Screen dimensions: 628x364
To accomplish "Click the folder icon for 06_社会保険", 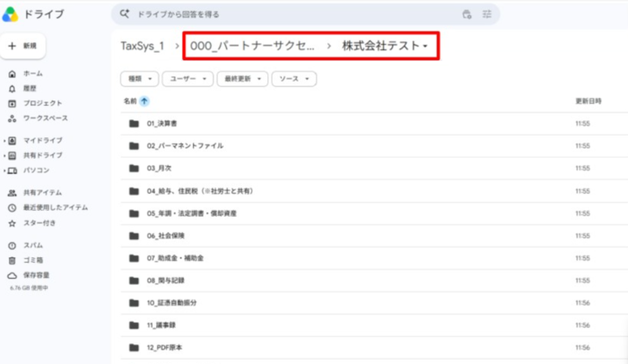I will click(134, 236).
